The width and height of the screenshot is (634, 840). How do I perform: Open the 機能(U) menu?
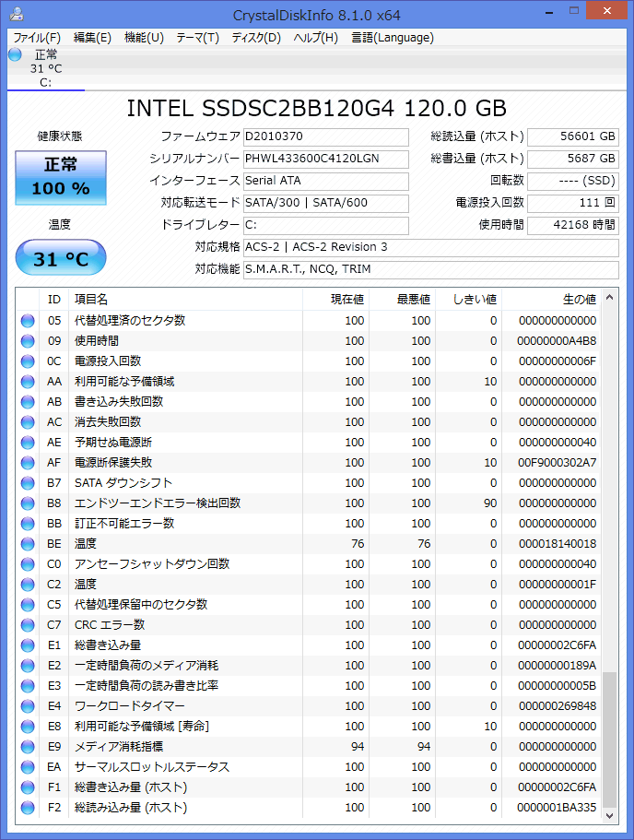tap(144, 38)
